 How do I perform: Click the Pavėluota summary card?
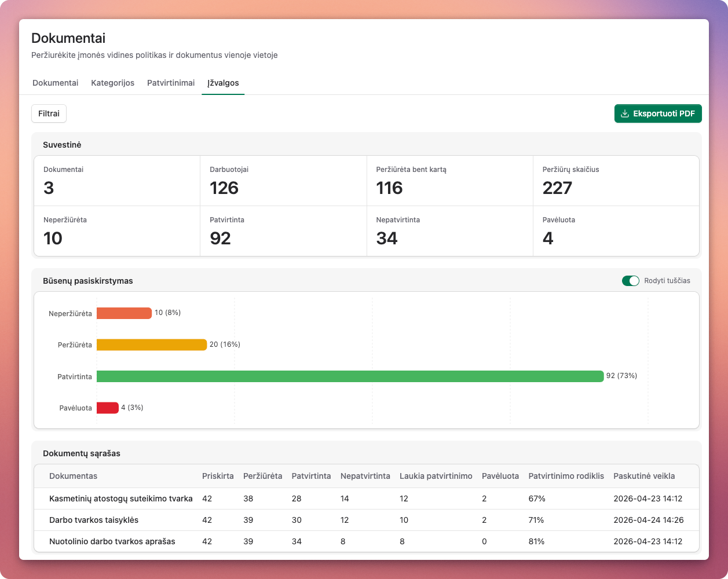(616, 231)
